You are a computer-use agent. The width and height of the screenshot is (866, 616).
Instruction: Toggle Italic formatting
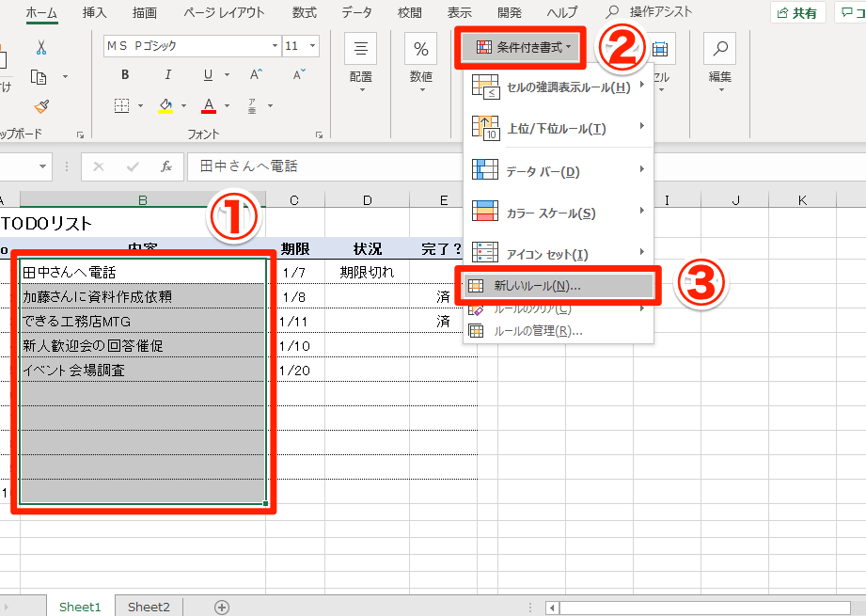167,75
